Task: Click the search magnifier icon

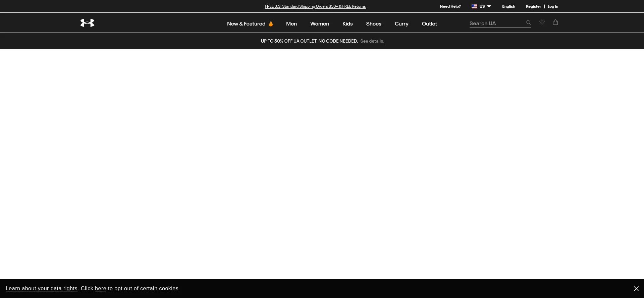Action: tap(529, 23)
